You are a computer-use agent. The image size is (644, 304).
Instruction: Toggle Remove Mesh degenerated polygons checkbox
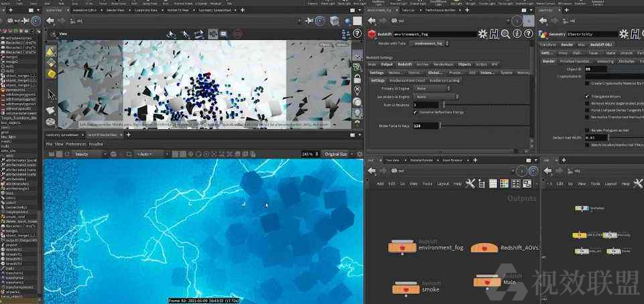pyautogui.click(x=587, y=103)
